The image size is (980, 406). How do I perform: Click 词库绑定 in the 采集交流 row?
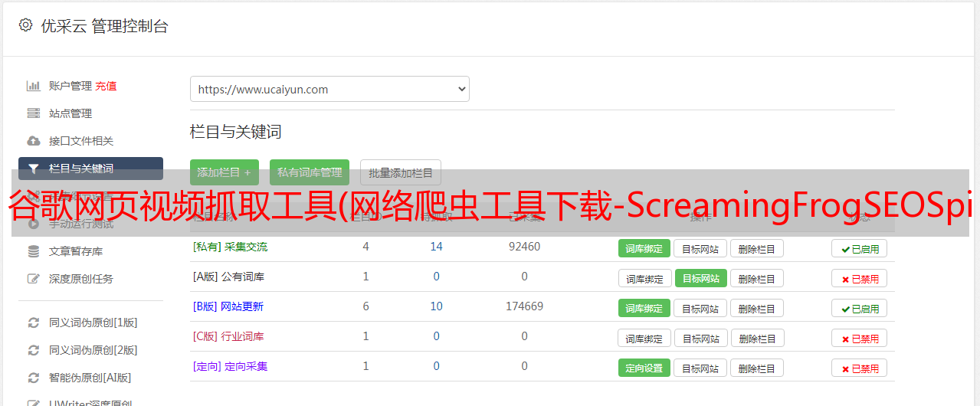point(644,248)
